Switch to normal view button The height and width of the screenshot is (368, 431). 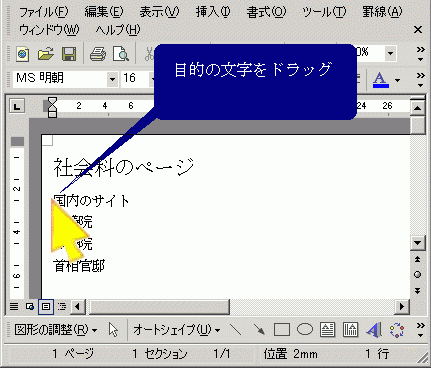click(x=14, y=306)
